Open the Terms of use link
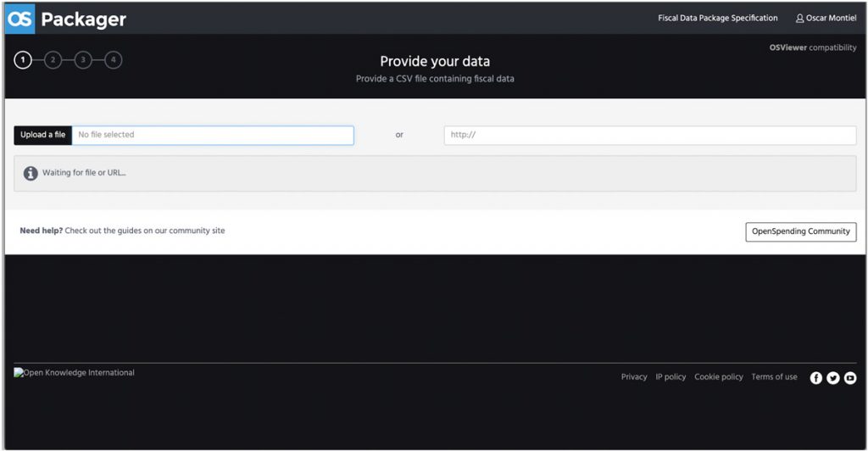This screenshot has width=868, height=451. pyautogui.click(x=774, y=377)
